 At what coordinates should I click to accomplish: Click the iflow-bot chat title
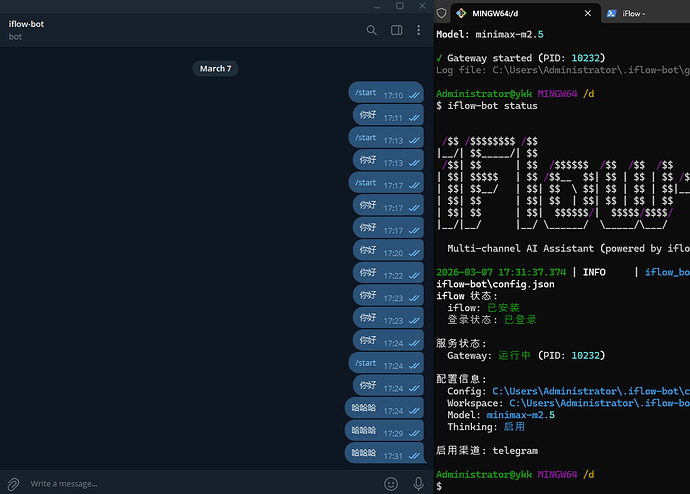click(26, 24)
